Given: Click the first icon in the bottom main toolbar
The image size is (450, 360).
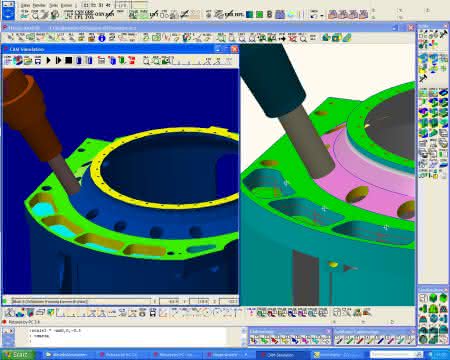Looking at the screenshot, I should (9, 313).
